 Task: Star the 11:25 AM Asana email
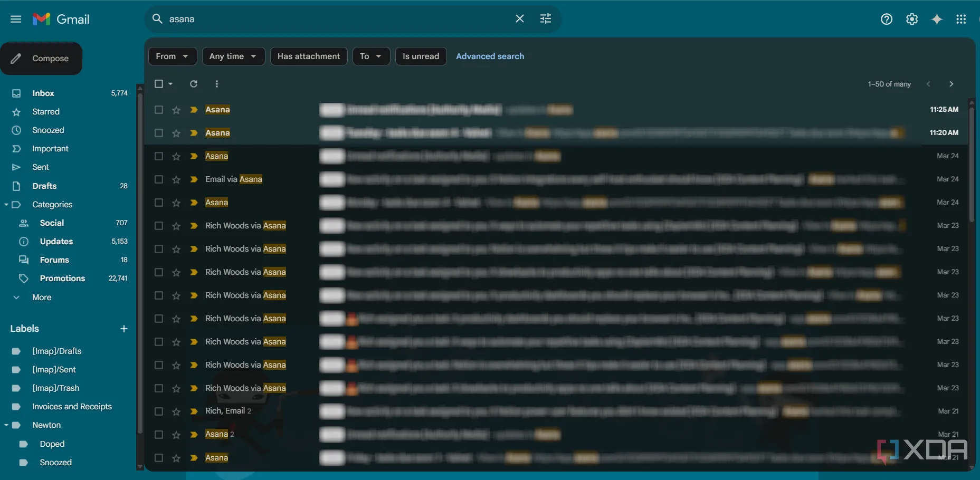click(x=176, y=110)
